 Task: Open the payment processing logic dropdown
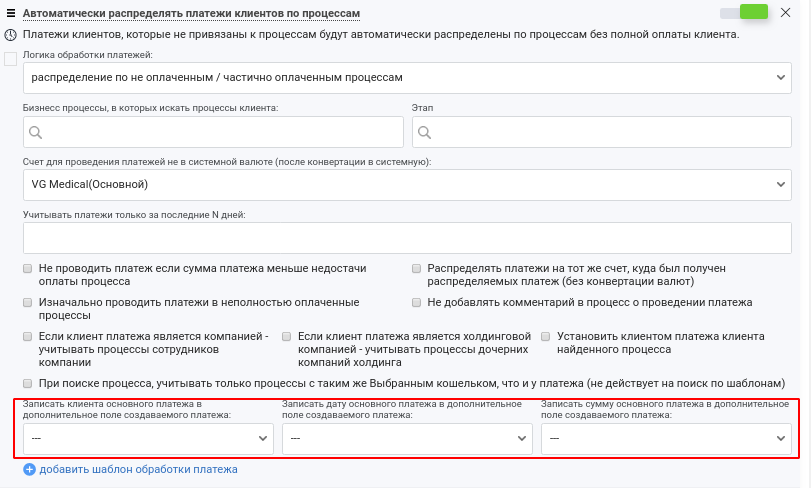coord(407,78)
